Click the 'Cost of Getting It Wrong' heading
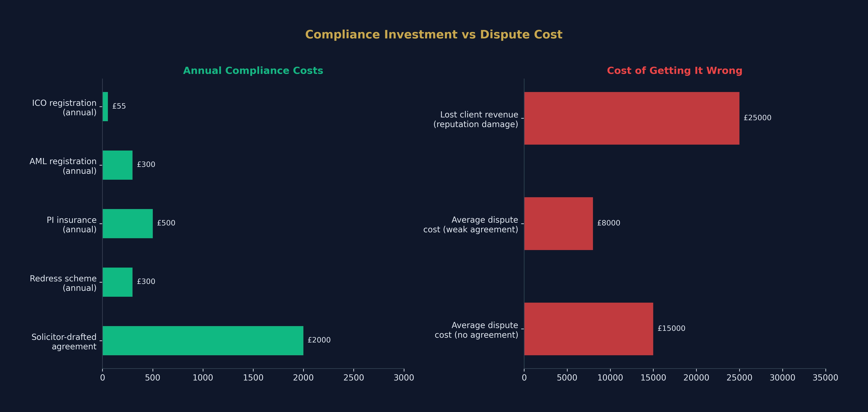This screenshot has height=412, width=868. click(x=675, y=71)
